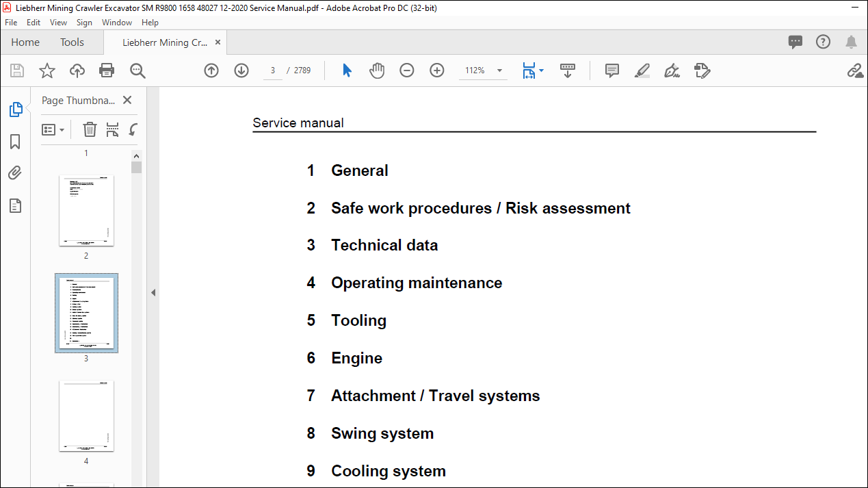Share link to the file icon
The width and height of the screenshot is (868, 488).
(855, 70)
